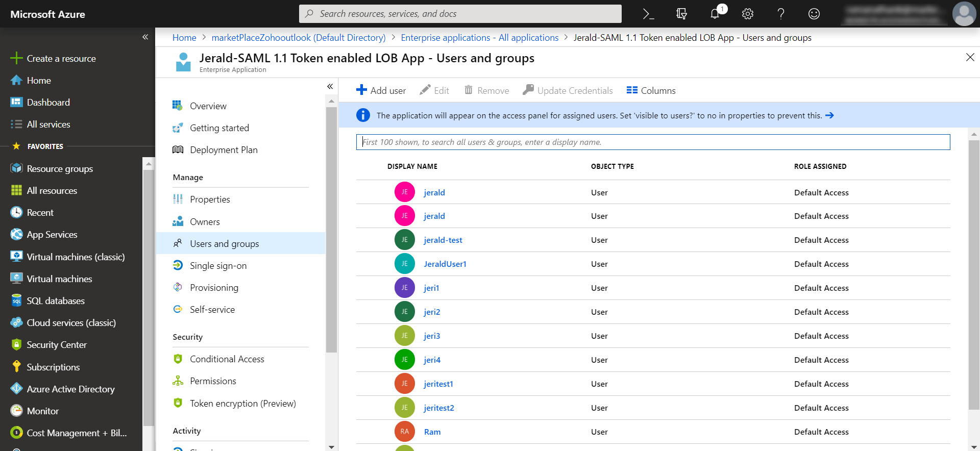This screenshot has width=980, height=451.
Task: Open portal settings gear icon
Action: pyautogui.click(x=748, y=14)
